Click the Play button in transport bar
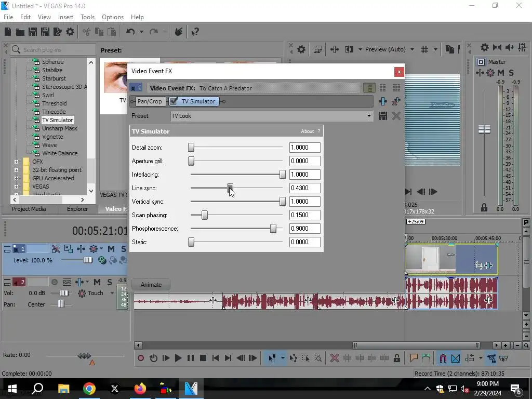Image resolution: width=532 pixels, height=399 pixels. tap(178, 358)
